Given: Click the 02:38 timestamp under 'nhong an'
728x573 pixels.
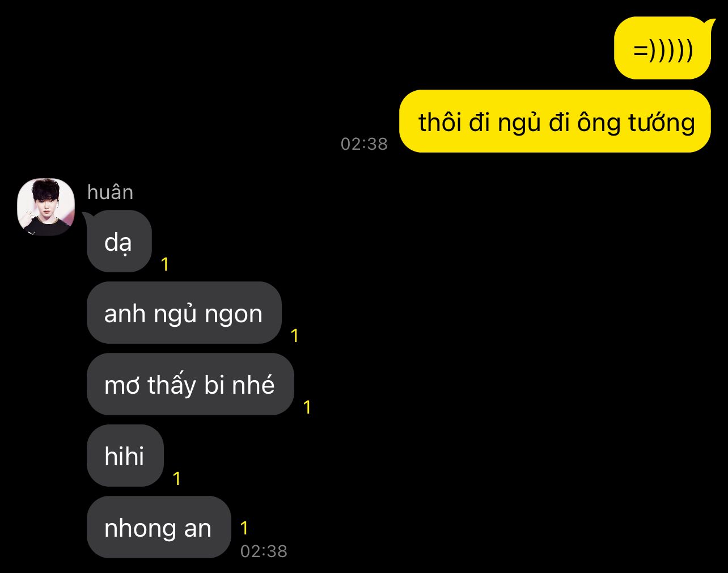Looking at the screenshot, I should 264,551.
